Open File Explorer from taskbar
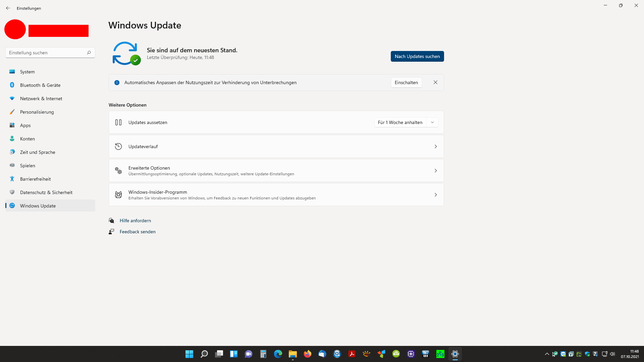This screenshot has width=644, height=362. tap(293, 354)
